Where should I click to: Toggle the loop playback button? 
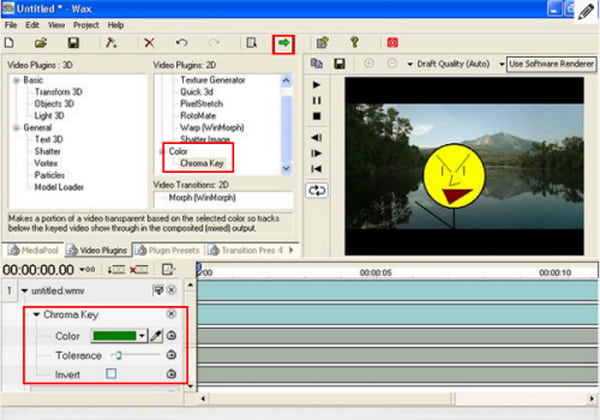(318, 189)
